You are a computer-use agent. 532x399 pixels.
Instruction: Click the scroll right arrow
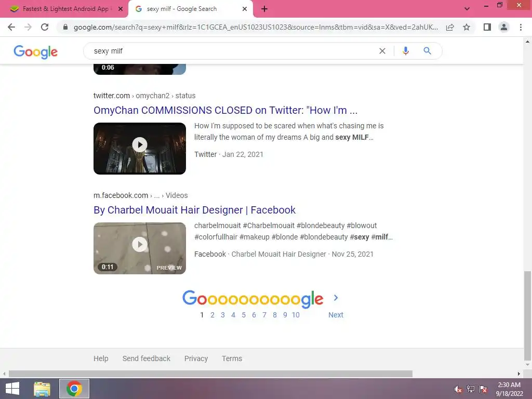pos(519,374)
